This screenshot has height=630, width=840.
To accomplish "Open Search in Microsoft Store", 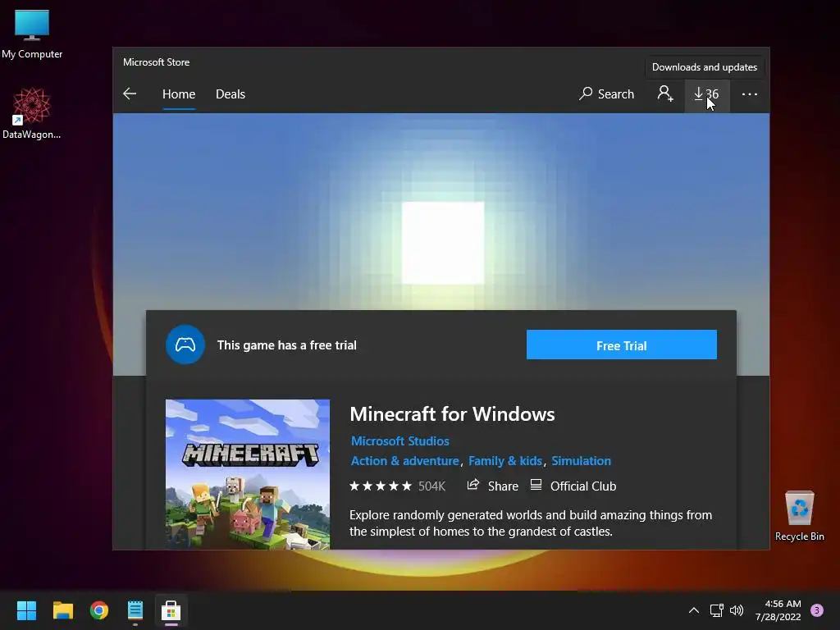I will (606, 94).
